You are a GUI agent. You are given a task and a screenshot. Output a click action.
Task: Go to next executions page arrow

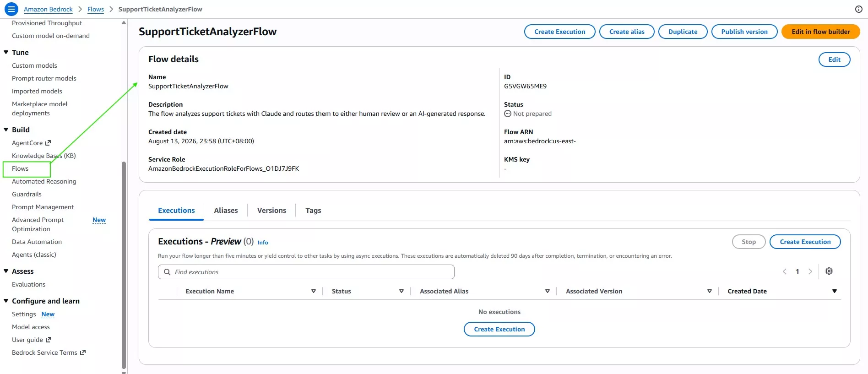click(x=810, y=271)
